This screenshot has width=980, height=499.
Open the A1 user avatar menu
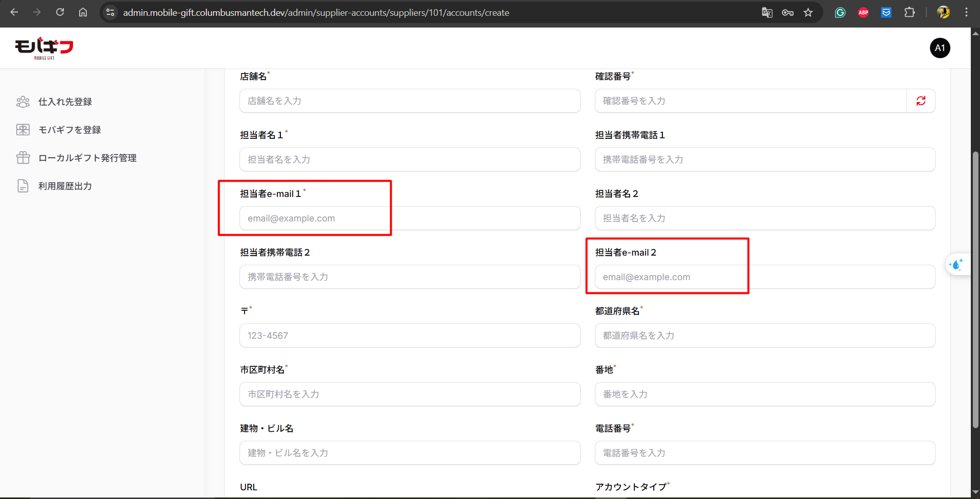pos(940,48)
